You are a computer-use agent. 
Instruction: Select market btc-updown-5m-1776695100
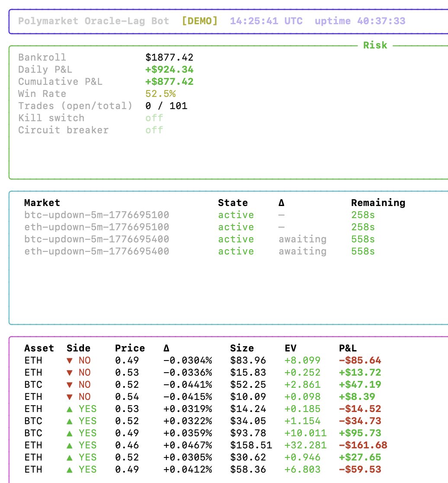point(96,215)
